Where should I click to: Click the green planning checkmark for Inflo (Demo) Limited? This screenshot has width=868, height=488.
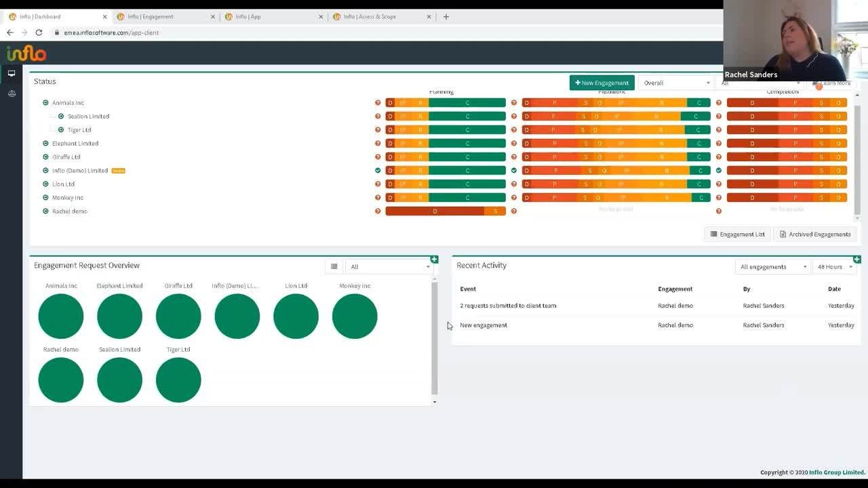[x=378, y=171]
